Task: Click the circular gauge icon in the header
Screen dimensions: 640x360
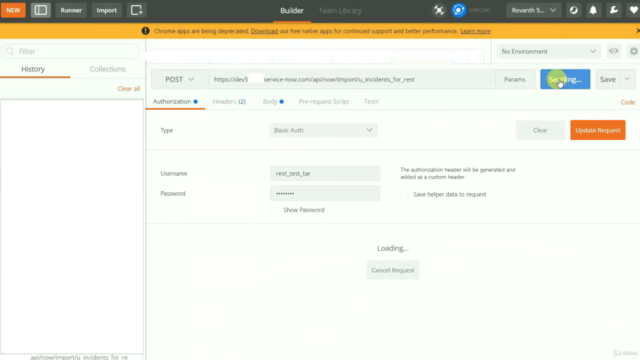Action: tap(573, 10)
